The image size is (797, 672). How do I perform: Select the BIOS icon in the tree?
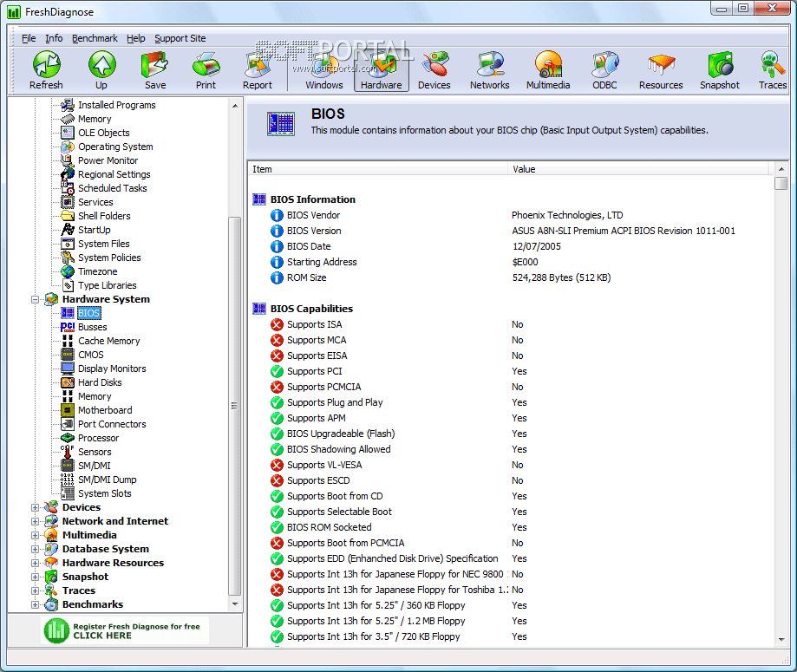pos(68,313)
